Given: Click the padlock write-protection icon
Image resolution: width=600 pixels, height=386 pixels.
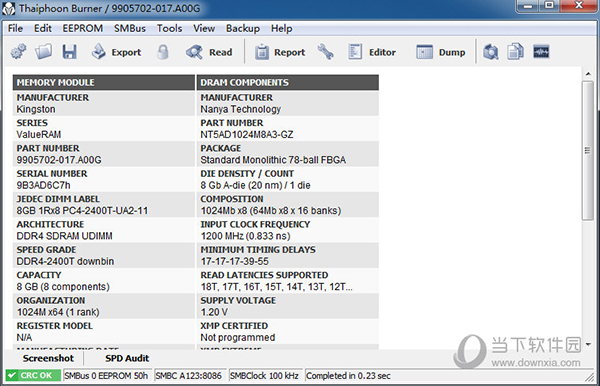Looking at the screenshot, I should click(x=163, y=52).
